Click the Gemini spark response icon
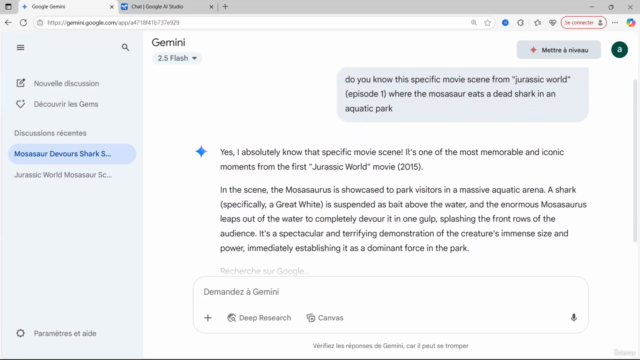Image resolution: width=640 pixels, height=360 pixels. 201,152
